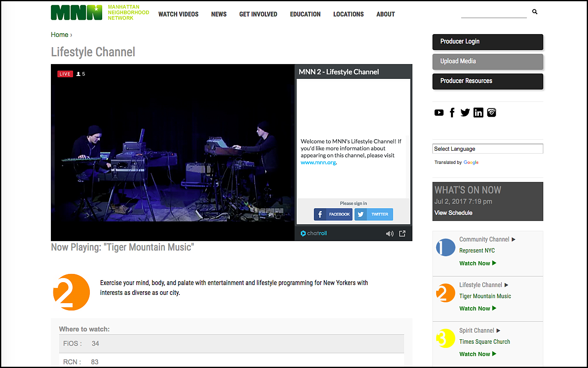Click the Now Playing Tiger Mountain Music heading
588x368 pixels.
(122, 247)
